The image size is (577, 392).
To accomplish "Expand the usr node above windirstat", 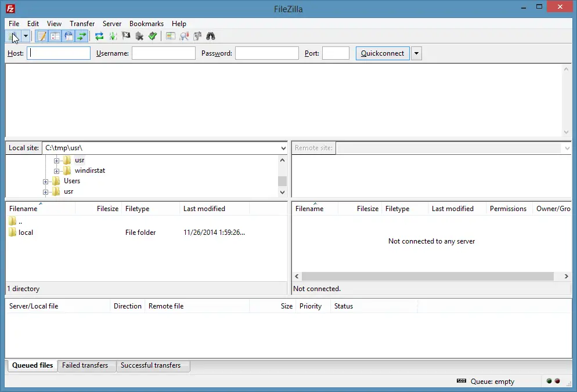I will click(56, 161).
